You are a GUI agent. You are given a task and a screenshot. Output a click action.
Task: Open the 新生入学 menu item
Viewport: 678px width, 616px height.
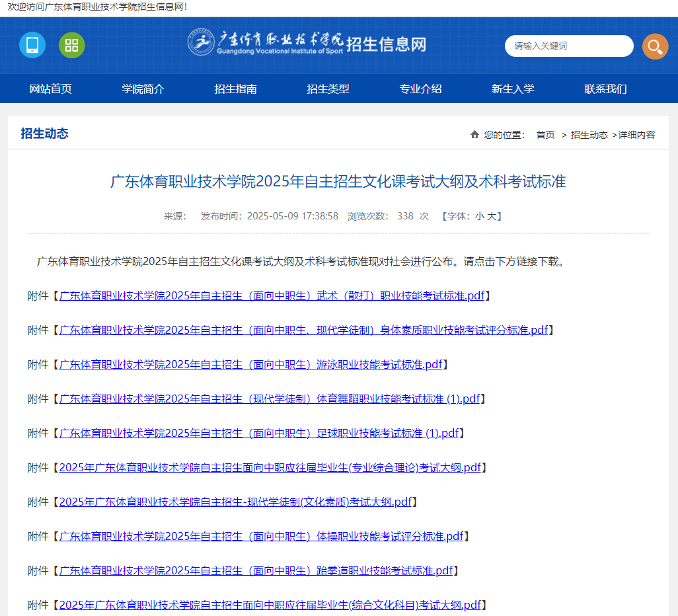(511, 88)
